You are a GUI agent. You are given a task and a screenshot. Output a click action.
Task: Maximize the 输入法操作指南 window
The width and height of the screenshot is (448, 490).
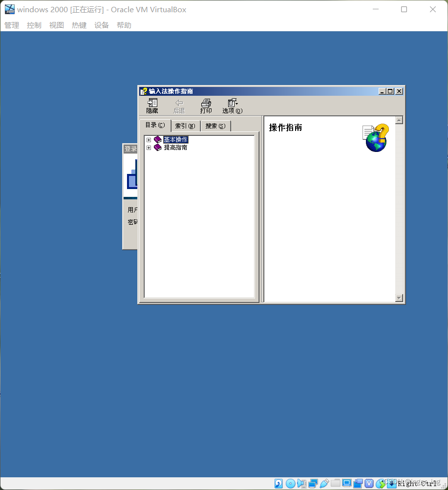coord(390,91)
